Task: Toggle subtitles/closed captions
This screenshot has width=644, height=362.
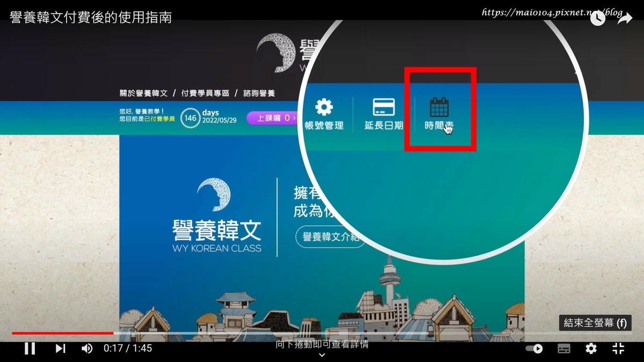Action: coord(564,349)
